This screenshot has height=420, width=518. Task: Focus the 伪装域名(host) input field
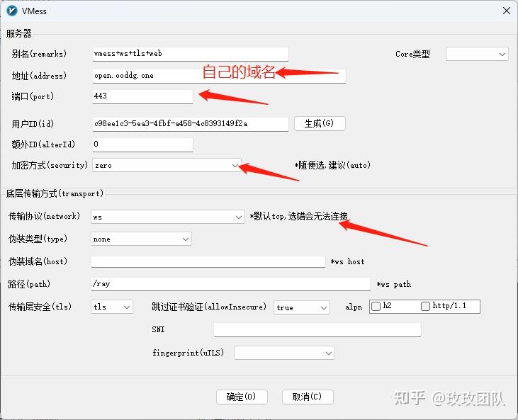[x=208, y=261]
